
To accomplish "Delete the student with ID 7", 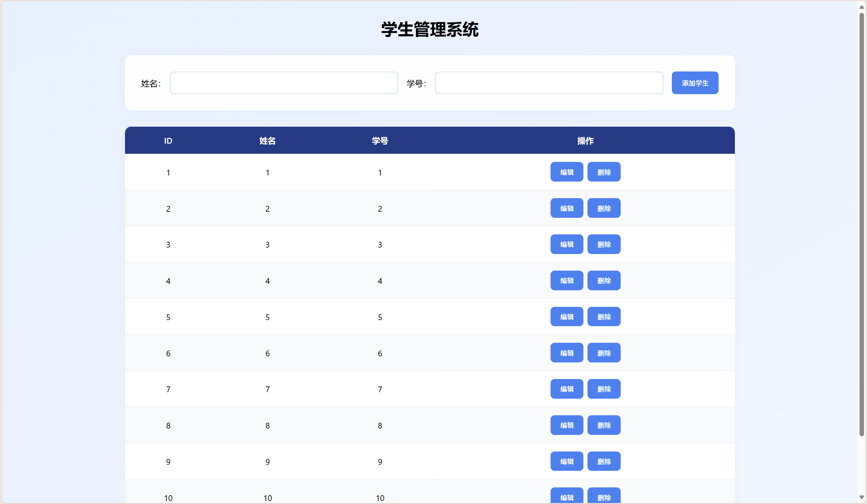I will tap(603, 389).
